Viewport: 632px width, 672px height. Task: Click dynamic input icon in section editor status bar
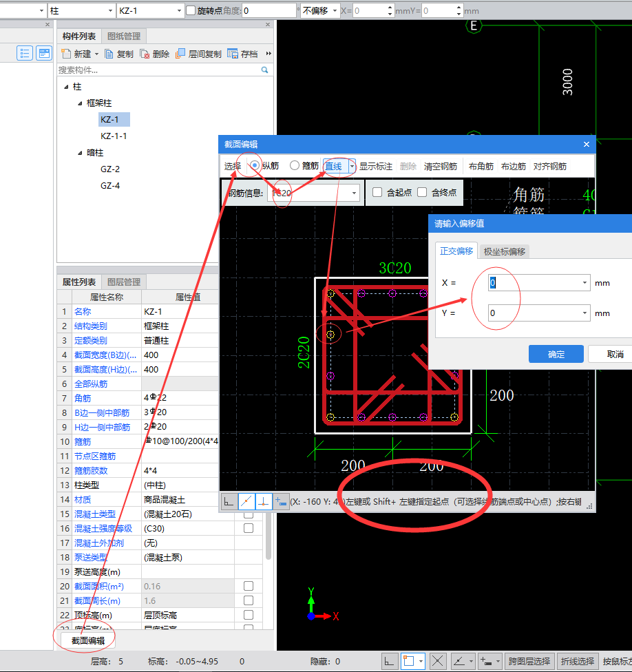pyautogui.click(x=281, y=501)
